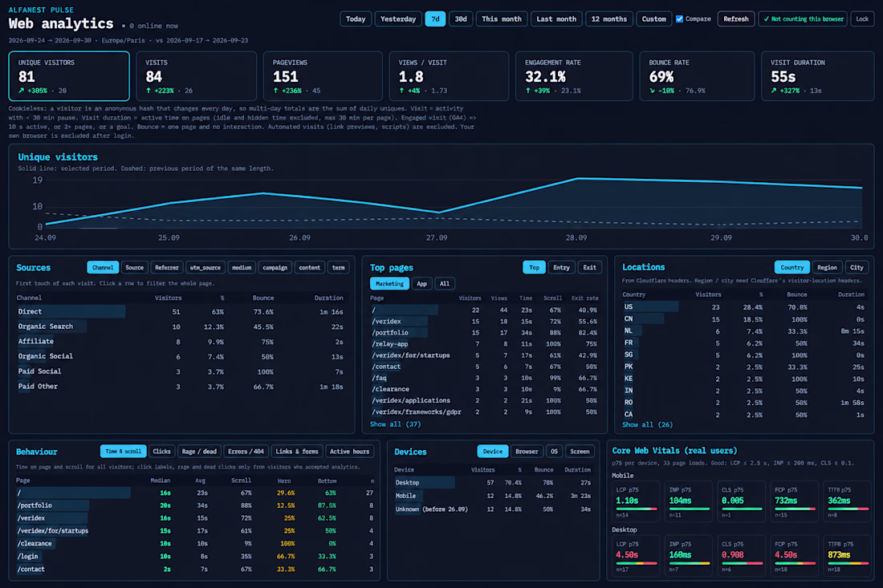Image resolution: width=883 pixels, height=588 pixels.
Task: Select the Visit Duration metric card
Action: 818,76
